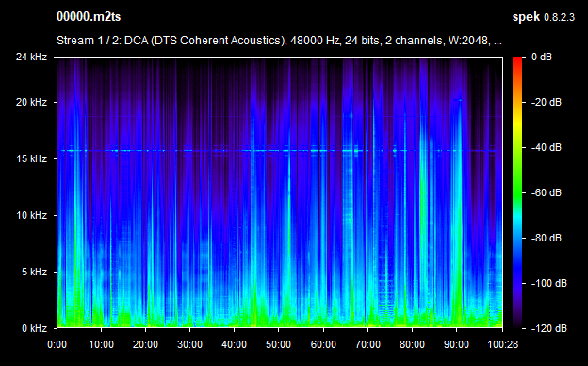588x366 pixels.
Task: Click the 24 kHz frequency axis label
Action: pos(31,57)
